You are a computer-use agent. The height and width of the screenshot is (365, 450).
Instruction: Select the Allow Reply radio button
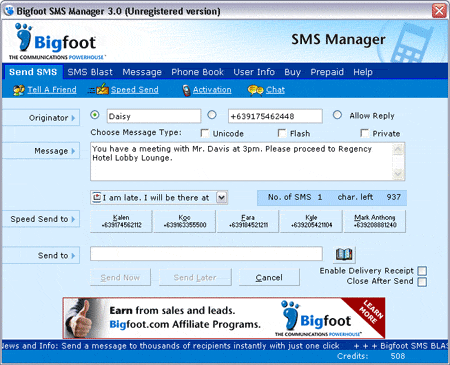[337, 115]
